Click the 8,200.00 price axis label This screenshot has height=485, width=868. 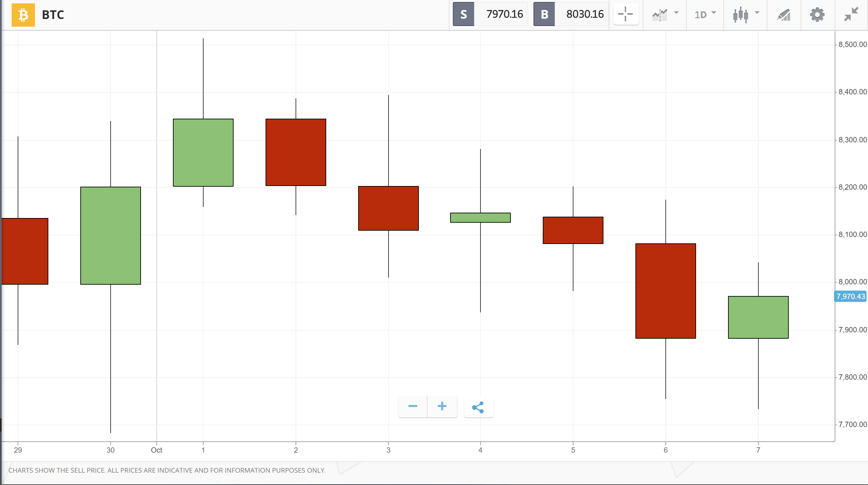[852, 187]
